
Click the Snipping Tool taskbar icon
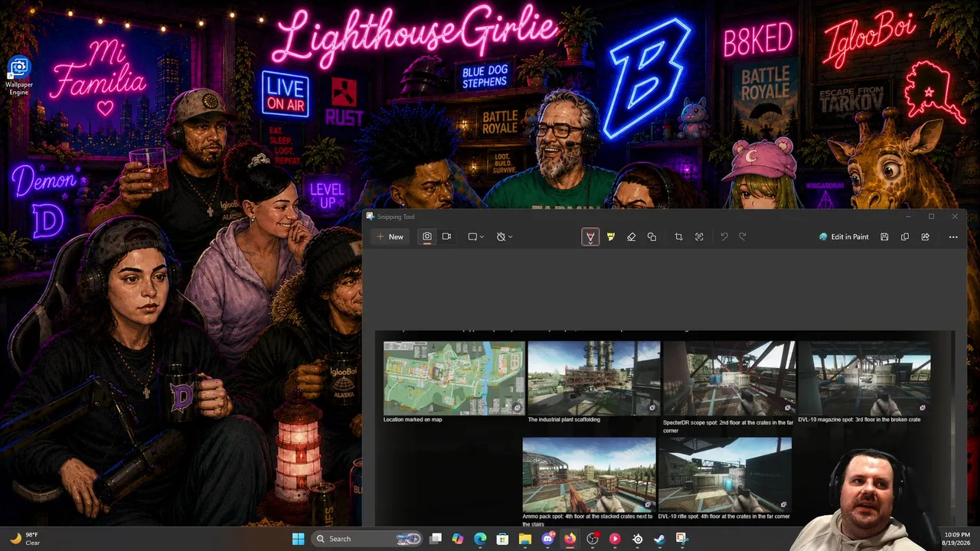point(682,539)
